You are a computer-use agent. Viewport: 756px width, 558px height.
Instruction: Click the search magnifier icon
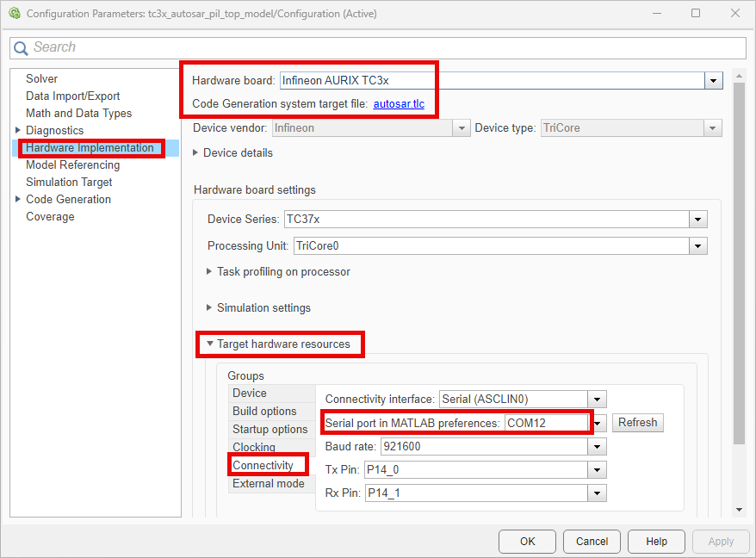pyautogui.click(x=21, y=47)
